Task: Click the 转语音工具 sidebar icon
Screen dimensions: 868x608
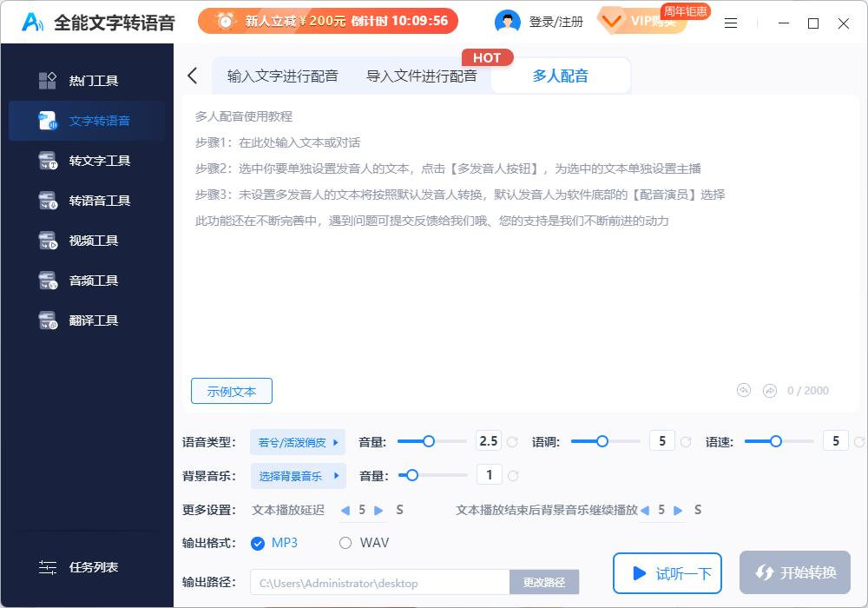Action: 48,201
